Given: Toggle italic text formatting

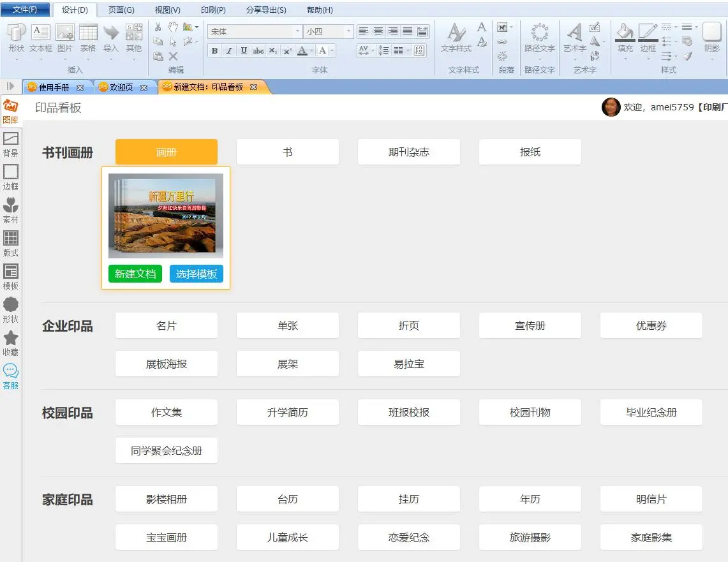Looking at the screenshot, I should coord(229,51).
